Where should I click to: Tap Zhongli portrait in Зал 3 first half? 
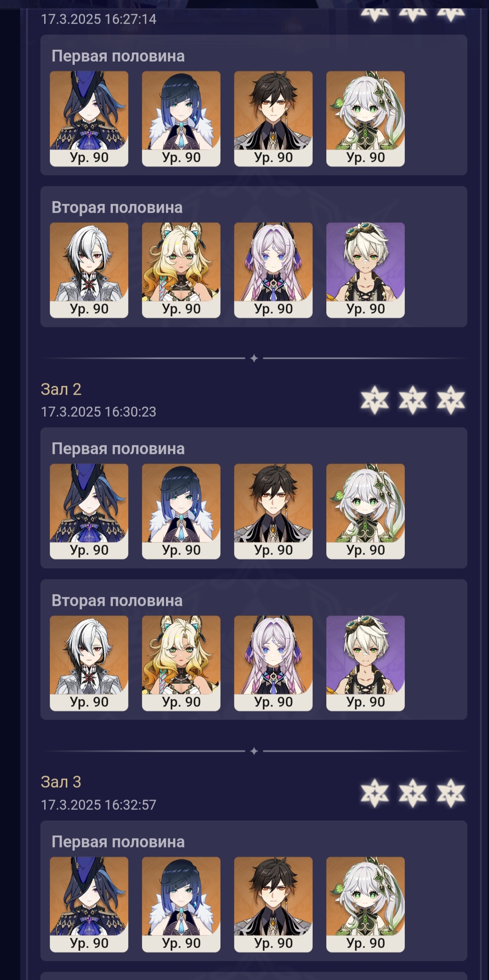[273, 904]
